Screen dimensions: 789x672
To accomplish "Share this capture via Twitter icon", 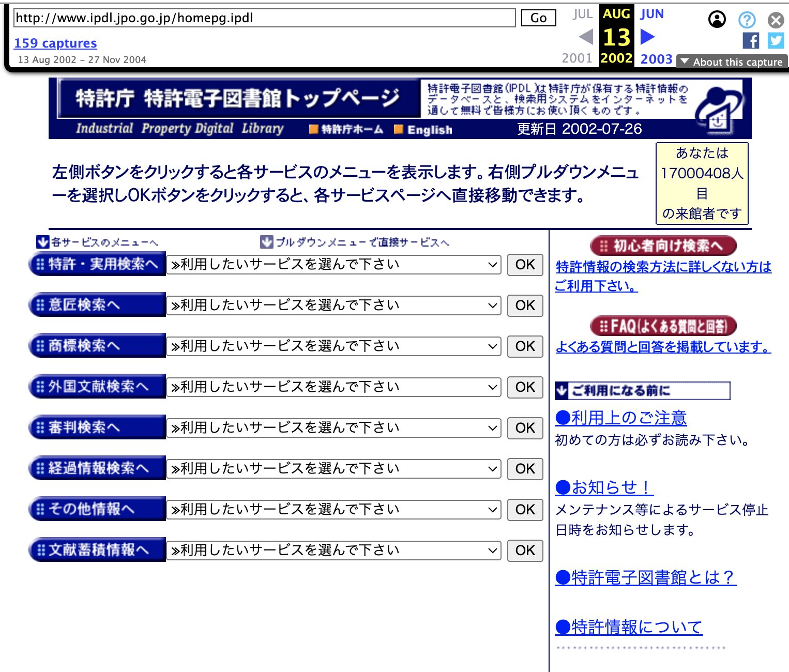I will tap(776, 40).
